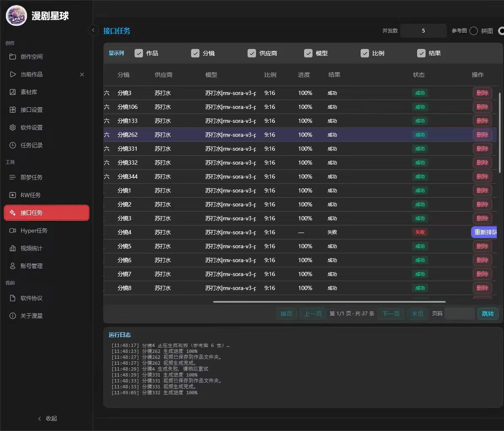Open 软件设置 gear icon
Screen dimensions: 504x431
13,127
